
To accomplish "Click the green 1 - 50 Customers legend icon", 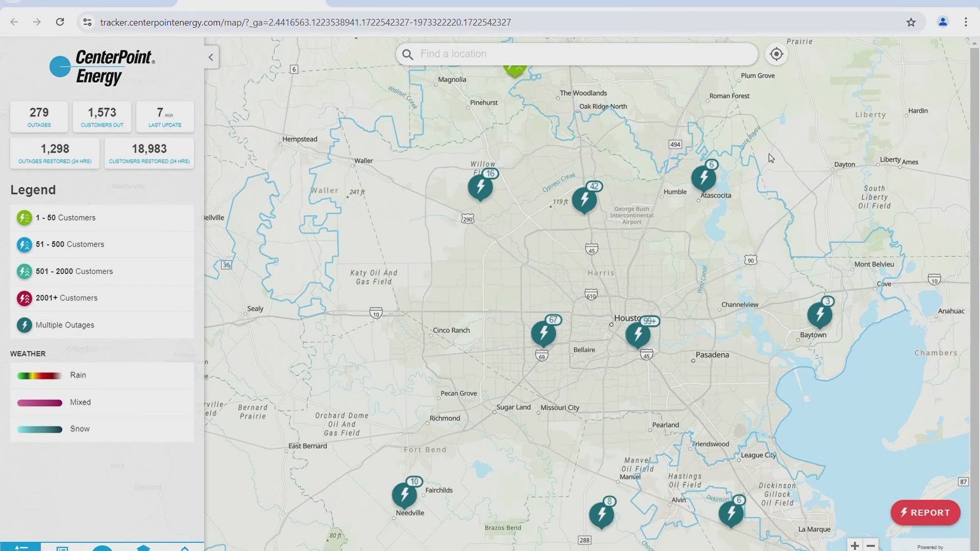I will pyautogui.click(x=24, y=218).
